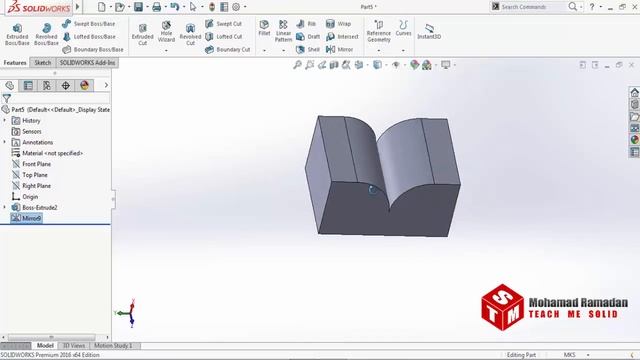Screen dimensions: 640x360
Task: Select the Boundary Cut feature
Action: coord(227,49)
